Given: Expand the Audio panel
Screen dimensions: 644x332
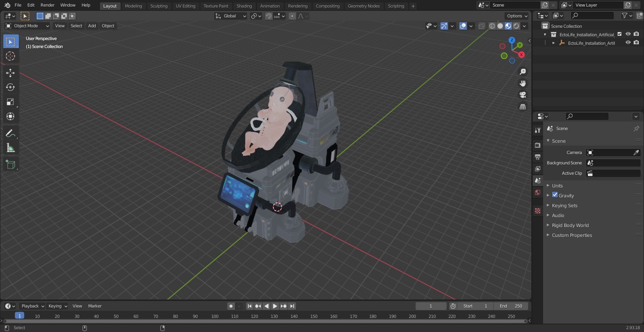Looking at the screenshot, I should [x=558, y=215].
